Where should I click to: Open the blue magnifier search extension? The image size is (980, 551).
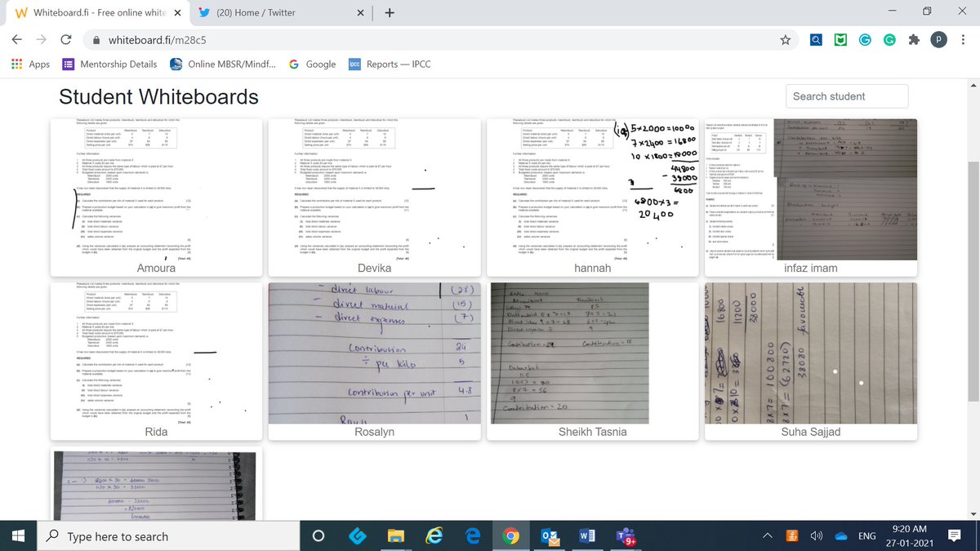pyautogui.click(x=816, y=39)
